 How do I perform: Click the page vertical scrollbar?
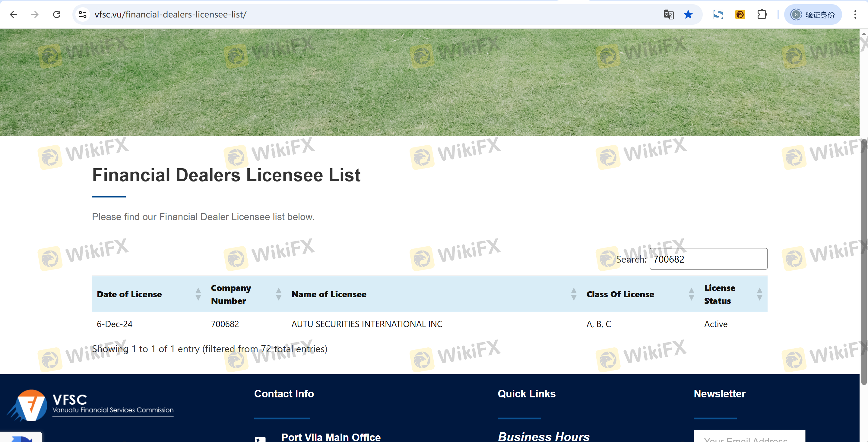pos(863,263)
